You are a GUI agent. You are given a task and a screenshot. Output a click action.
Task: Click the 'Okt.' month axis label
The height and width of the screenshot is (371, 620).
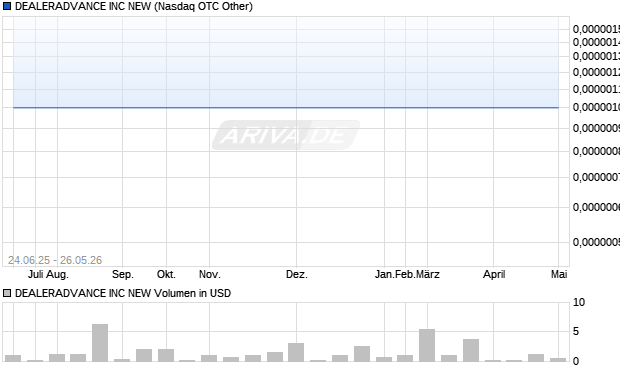click(x=166, y=274)
